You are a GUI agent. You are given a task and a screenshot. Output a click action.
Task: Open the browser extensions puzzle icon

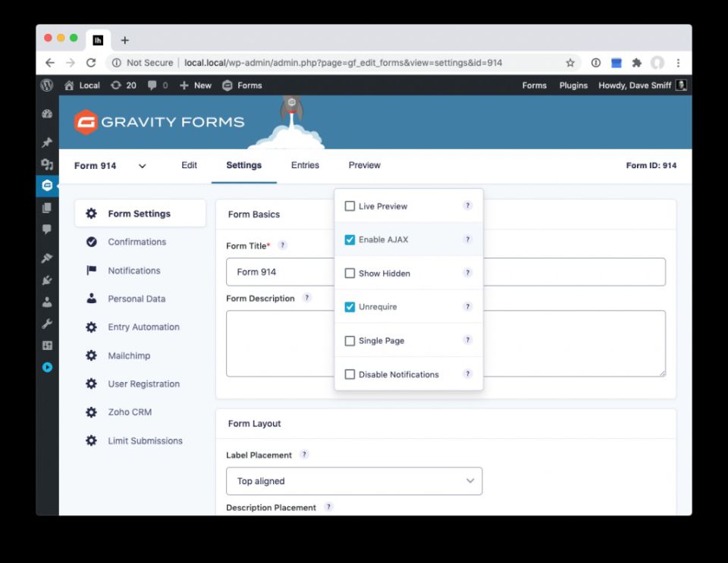636,63
